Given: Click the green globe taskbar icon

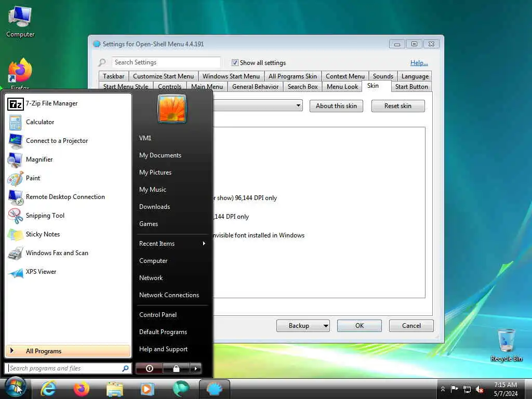Looking at the screenshot, I should click(180, 389).
